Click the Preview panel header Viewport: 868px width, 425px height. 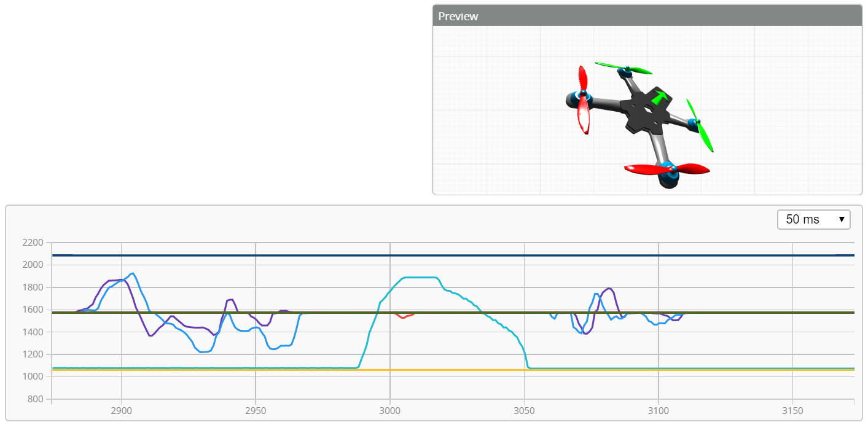pos(647,16)
